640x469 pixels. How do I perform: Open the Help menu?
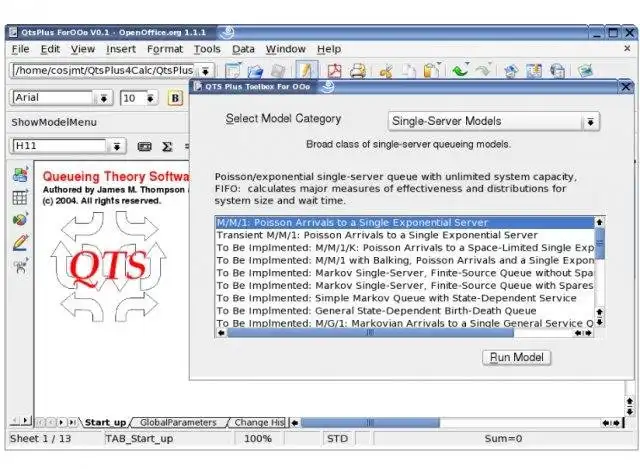click(x=329, y=49)
